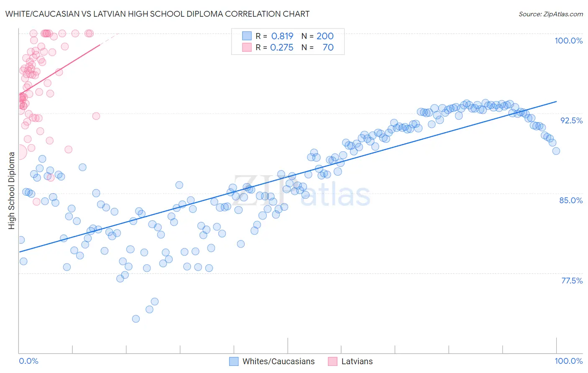Click the blue Whites/Caucasians legend swatch at bottom

234,361
